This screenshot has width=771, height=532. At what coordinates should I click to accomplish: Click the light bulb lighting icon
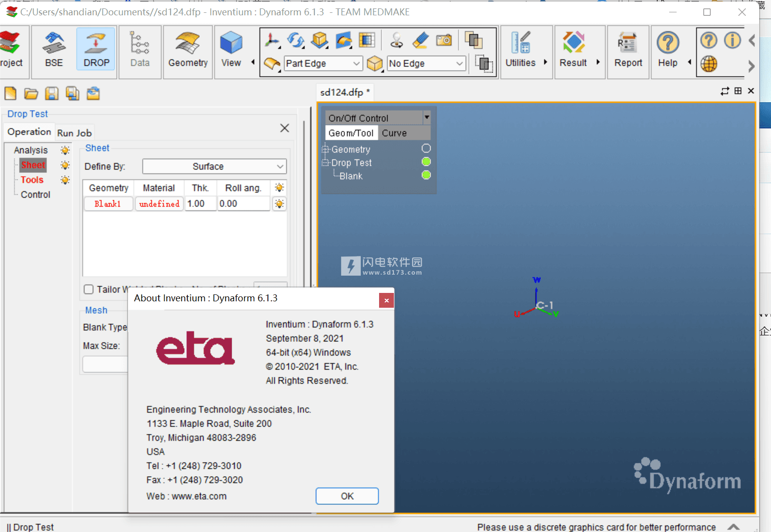click(x=396, y=41)
